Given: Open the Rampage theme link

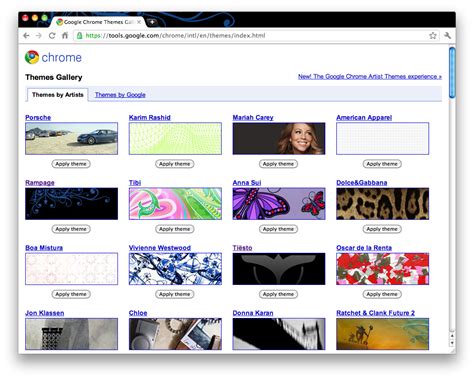Looking at the screenshot, I should point(40,183).
